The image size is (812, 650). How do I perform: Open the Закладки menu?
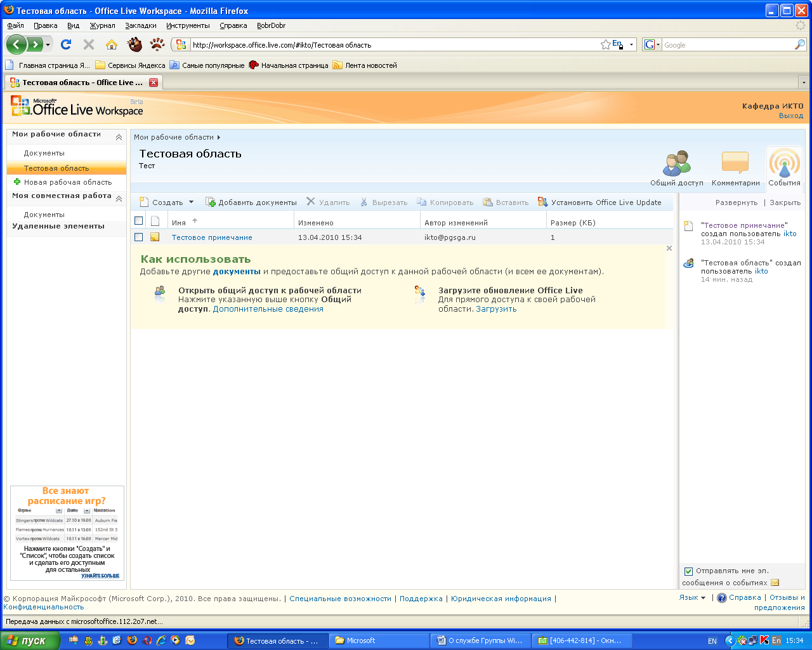coord(141,25)
